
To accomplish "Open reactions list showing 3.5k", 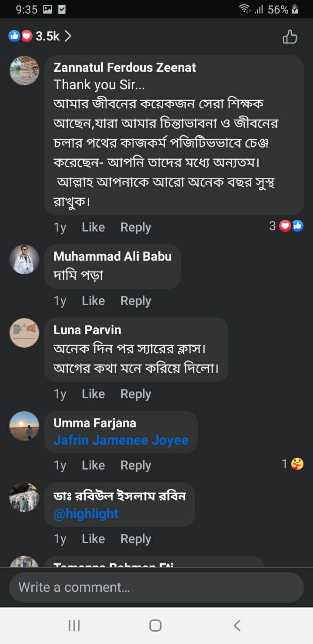I will [x=40, y=36].
